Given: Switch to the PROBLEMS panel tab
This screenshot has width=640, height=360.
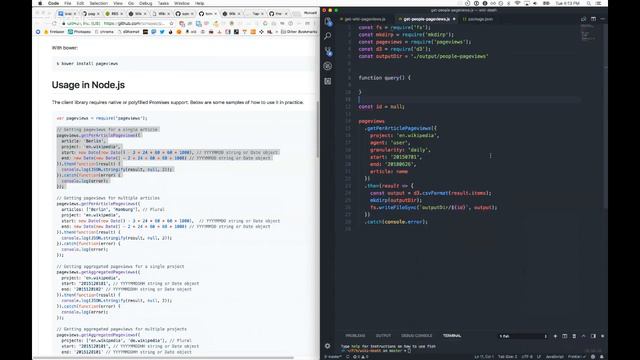Looking at the screenshot, I should pos(355,336).
